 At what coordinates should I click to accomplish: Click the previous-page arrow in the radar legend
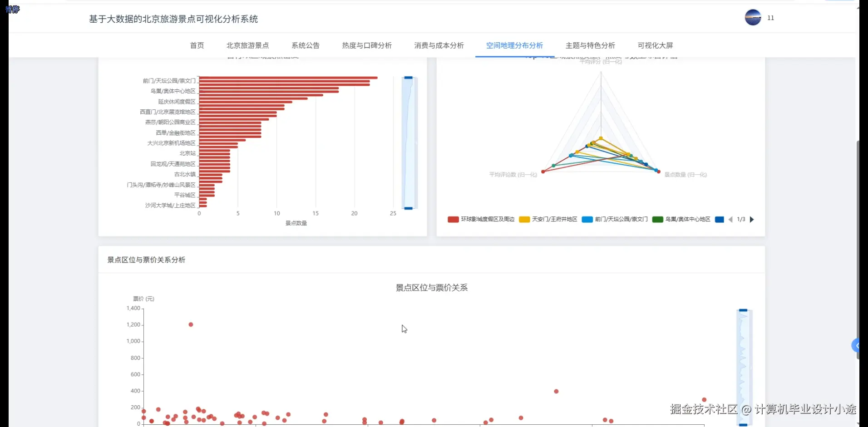[x=730, y=219]
